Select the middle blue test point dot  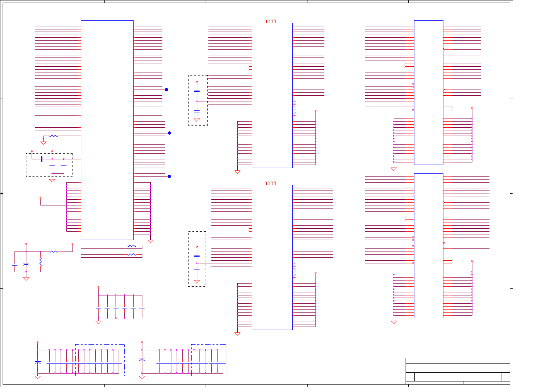coord(169,133)
